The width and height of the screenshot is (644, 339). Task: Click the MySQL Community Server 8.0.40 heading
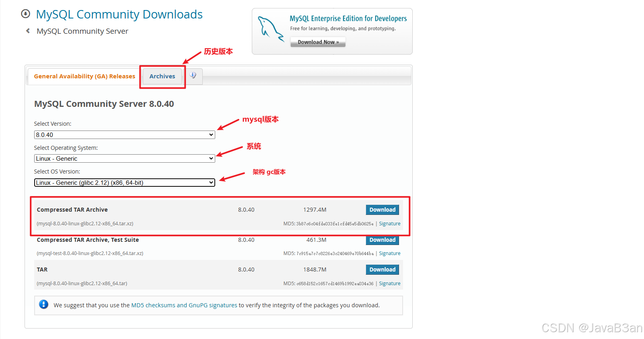coord(104,104)
